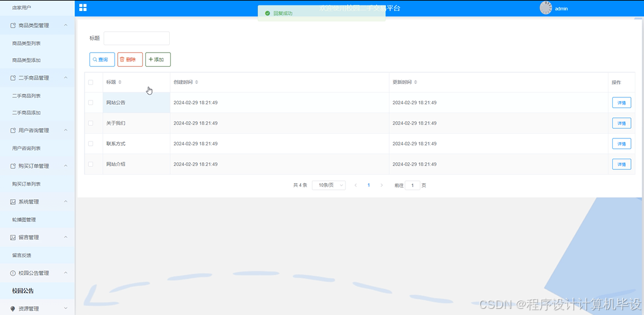Click the 二手商品管理 sidebar icon

(13, 78)
